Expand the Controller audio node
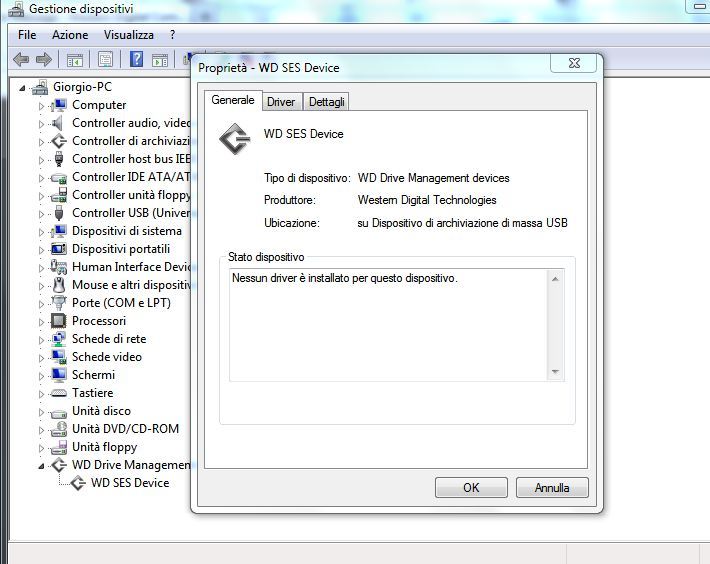This screenshot has height=564, width=710. (41, 124)
